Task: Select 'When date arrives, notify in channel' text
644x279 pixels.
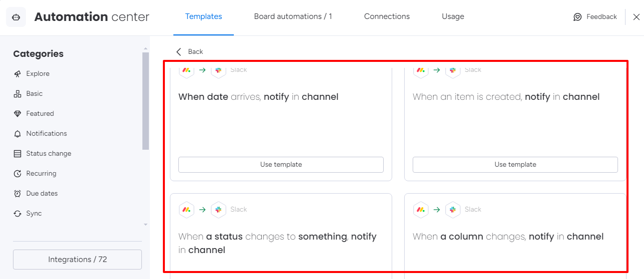Action: coord(258,97)
